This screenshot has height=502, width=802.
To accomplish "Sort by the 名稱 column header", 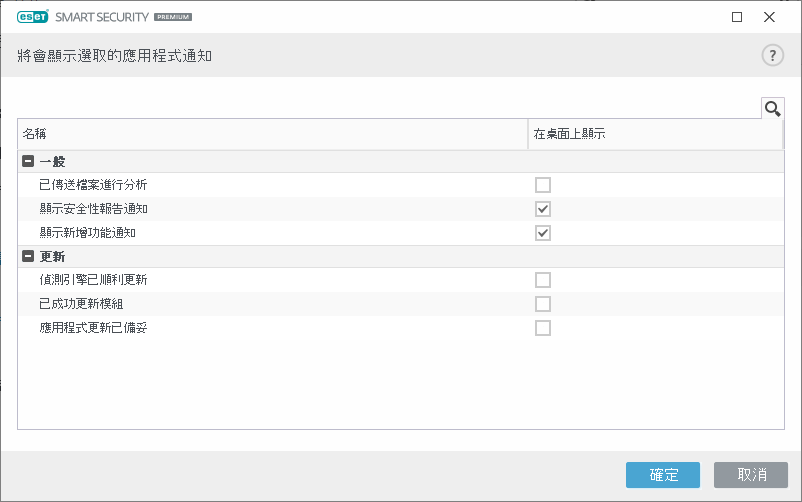I will coord(272,134).
